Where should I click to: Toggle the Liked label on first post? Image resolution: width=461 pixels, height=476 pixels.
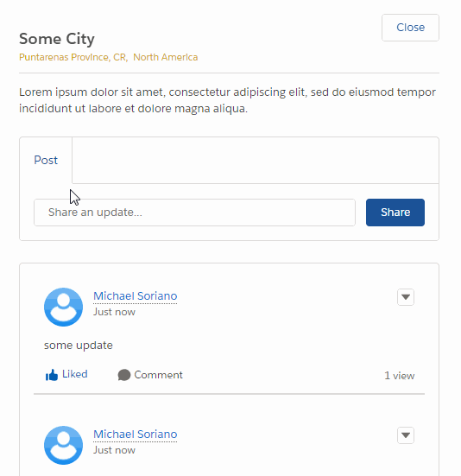(x=74, y=374)
